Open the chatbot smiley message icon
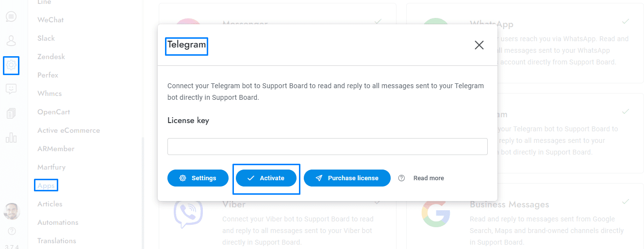 (11, 89)
